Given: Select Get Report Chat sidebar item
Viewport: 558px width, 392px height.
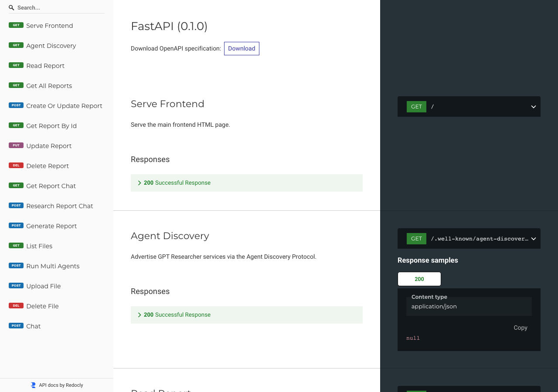Looking at the screenshot, I should (57, 186).
